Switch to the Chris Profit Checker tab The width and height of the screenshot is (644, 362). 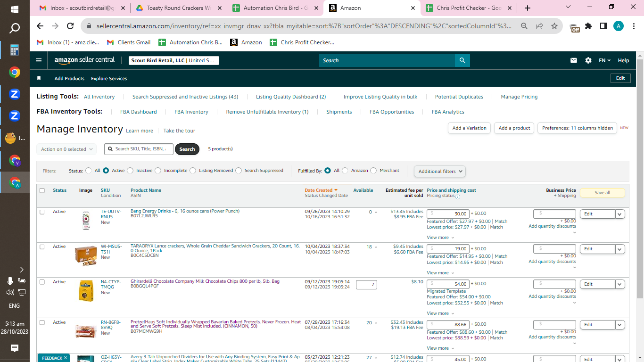click(469, 8)
